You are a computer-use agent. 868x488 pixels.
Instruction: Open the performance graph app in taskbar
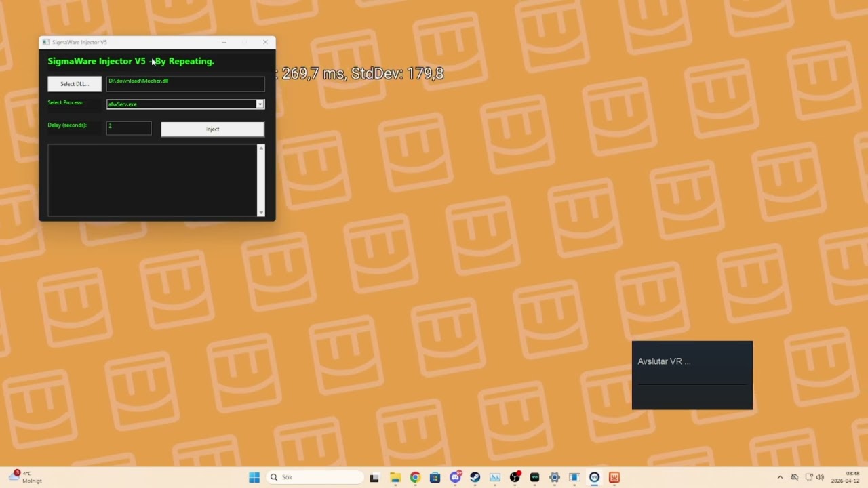coord(495,477)
